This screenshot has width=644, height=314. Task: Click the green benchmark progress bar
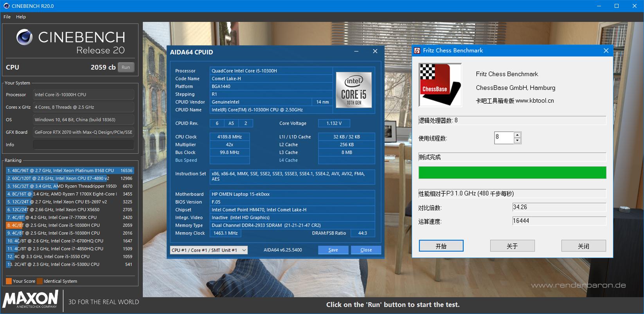point(512,172)
